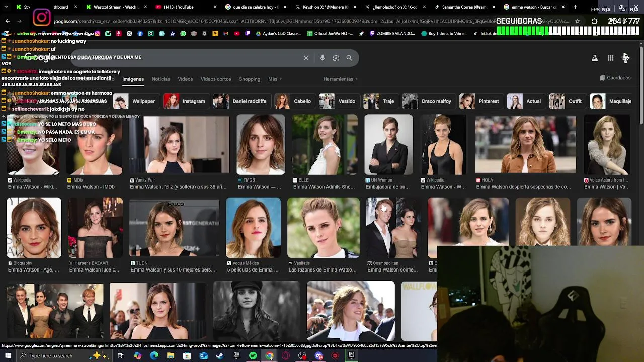The width and height of the screenshot is (644, 362).
Task: Open TMDB Emma Watson image thumbnail
Action: coord(261,144)
